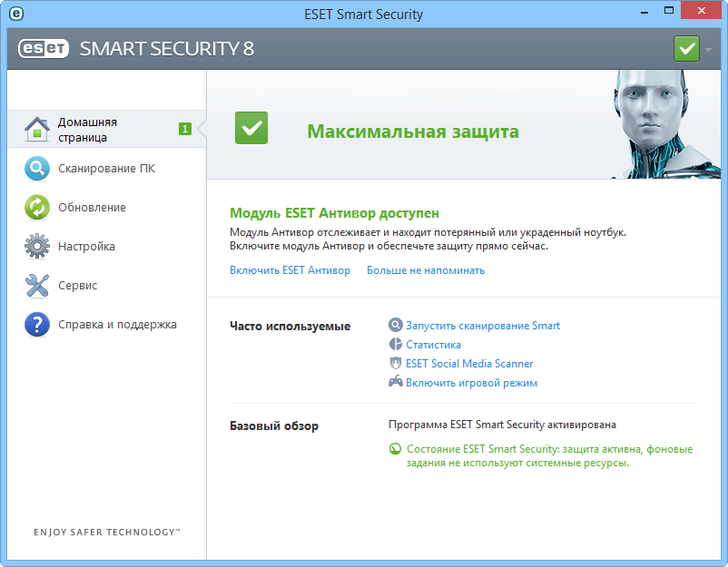Launch Запустить сканирование Smart
Screen dimensions: 728x567
point(485,325)
